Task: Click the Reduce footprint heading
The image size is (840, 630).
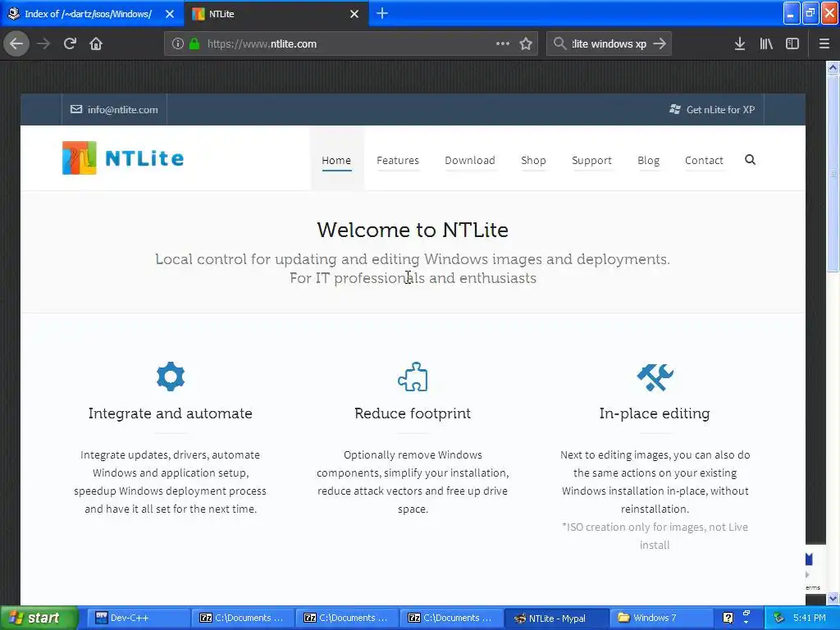Action: (x=413, y=413)
